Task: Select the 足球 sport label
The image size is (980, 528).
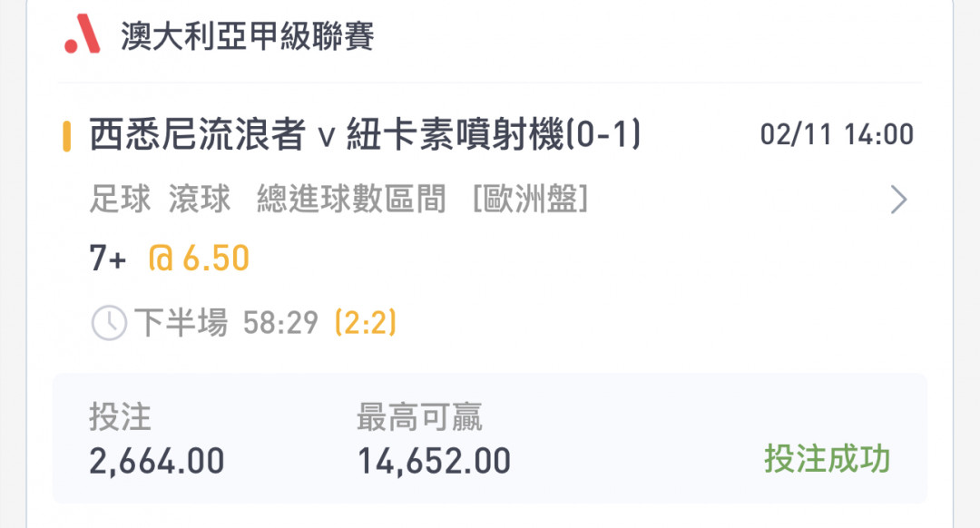Action: [120, 200]
